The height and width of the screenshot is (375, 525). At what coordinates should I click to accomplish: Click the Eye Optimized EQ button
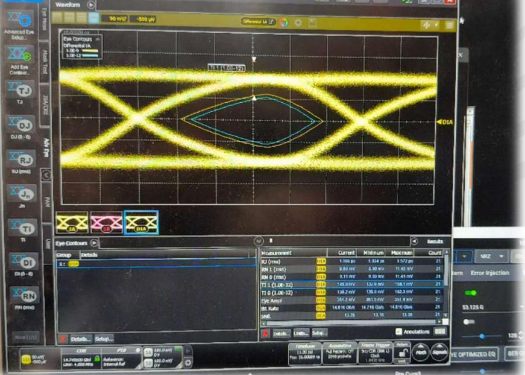[x=474, y=354]
